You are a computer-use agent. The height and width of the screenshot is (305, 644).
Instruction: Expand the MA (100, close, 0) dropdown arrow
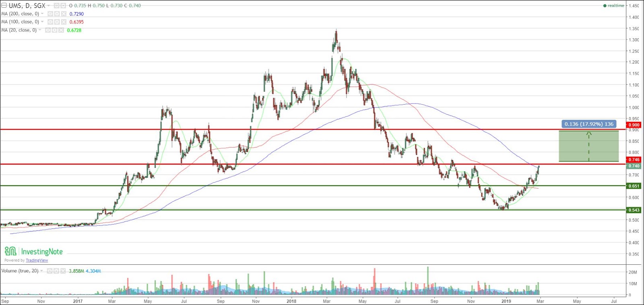(x=42, y=22)
